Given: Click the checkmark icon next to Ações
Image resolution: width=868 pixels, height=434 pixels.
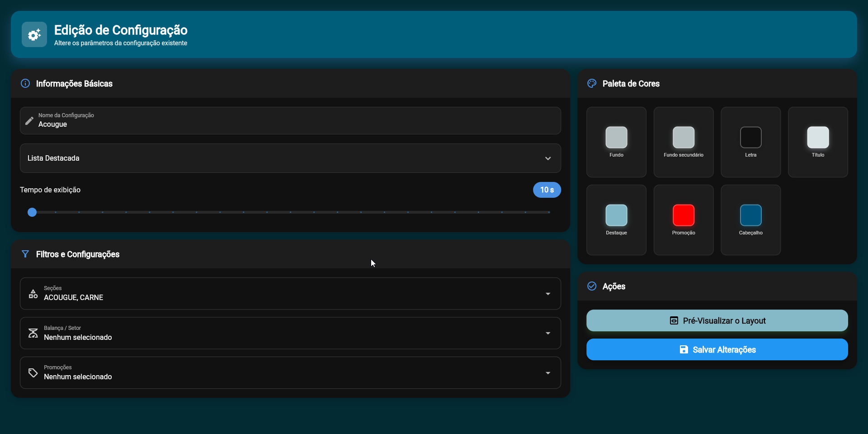Looking at the screenshot, I should pyautogui.click(x=592, y=286).
